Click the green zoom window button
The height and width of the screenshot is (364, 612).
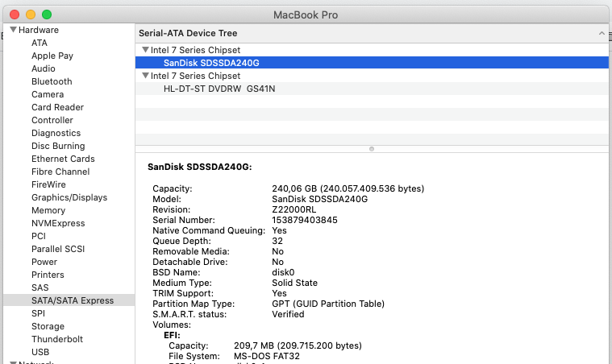(47, 14)
